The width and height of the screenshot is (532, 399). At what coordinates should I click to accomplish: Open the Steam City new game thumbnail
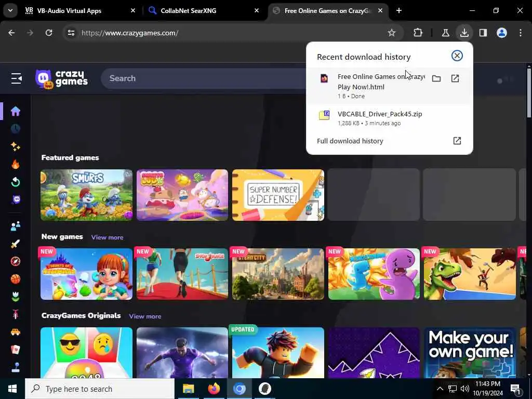[278, 274]
